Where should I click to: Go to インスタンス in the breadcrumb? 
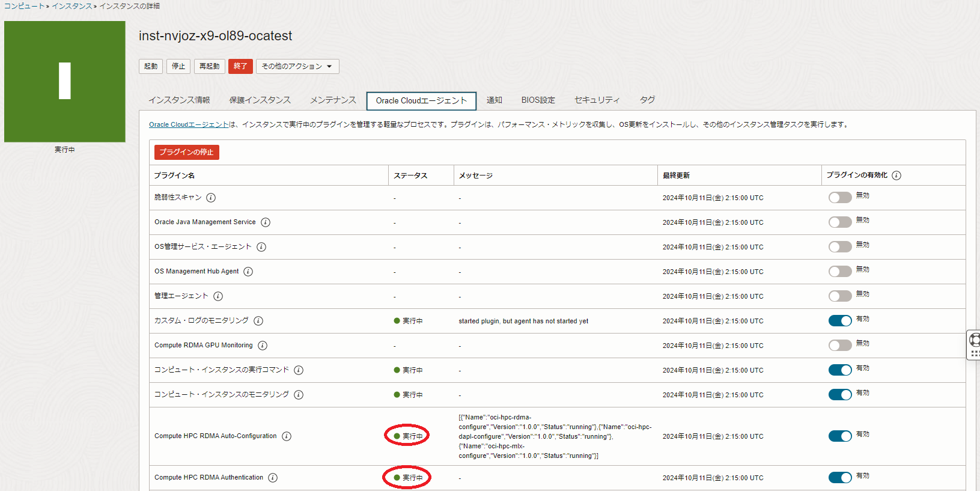[x=72, y=6]
